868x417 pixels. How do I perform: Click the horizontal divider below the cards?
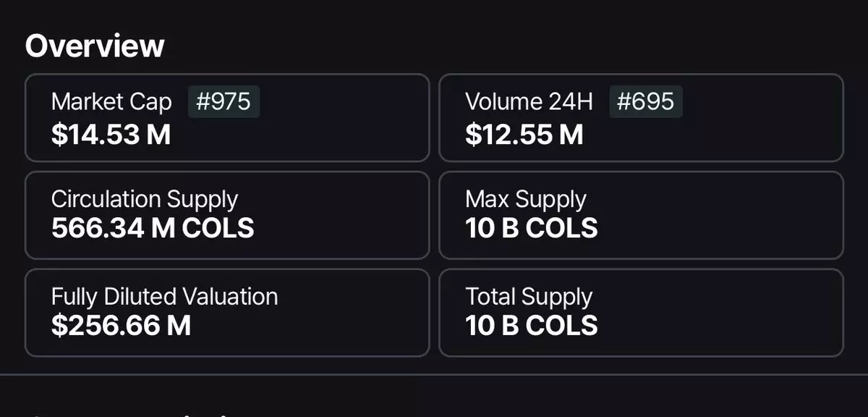tap(434, 375)
